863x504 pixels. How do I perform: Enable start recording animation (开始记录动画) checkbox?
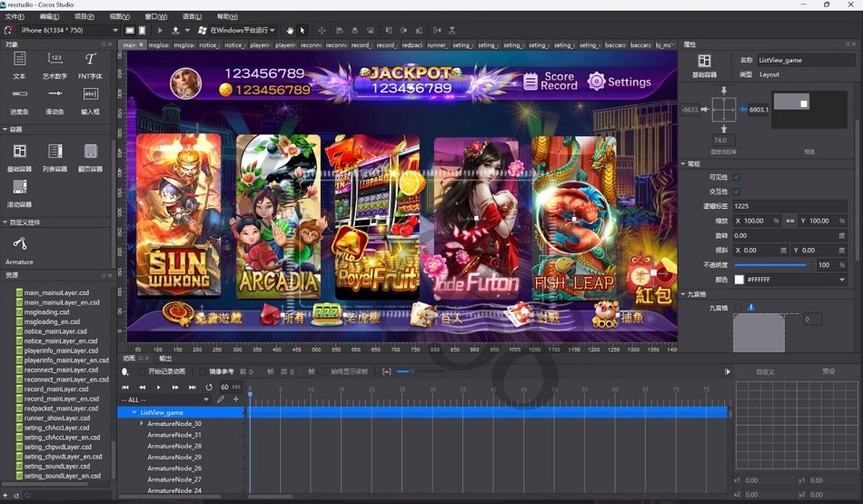click(142, 372)
